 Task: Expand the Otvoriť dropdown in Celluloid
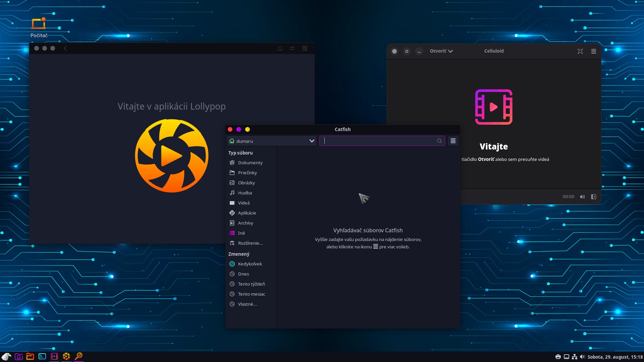click(x=441, y=51)
